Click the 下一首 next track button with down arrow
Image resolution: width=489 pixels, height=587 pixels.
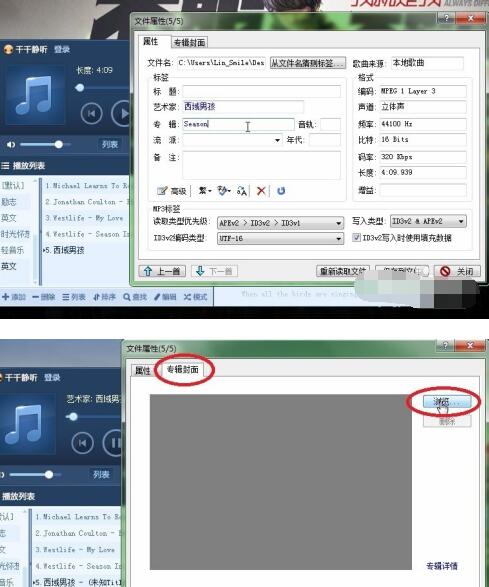tap(215, 271)
